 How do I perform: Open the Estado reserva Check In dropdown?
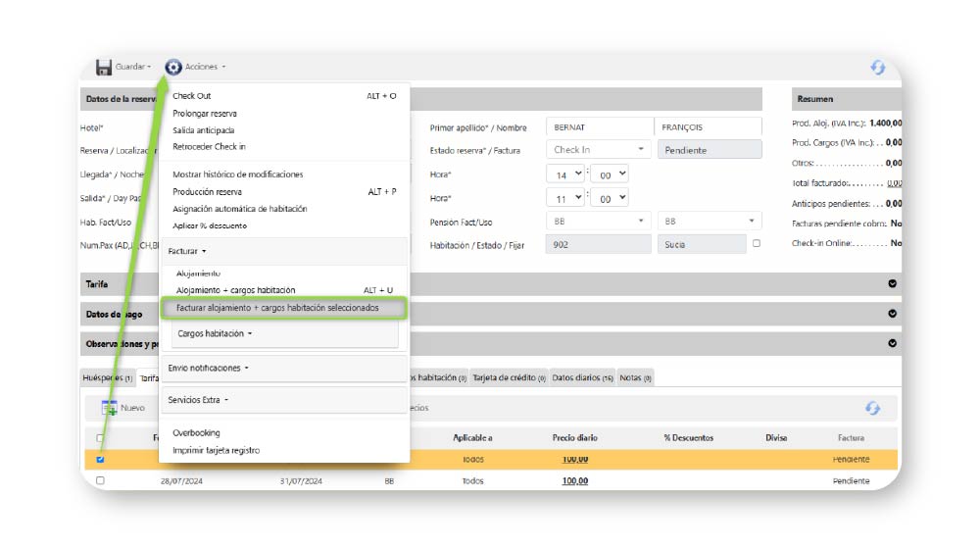[x=598, y=150]
